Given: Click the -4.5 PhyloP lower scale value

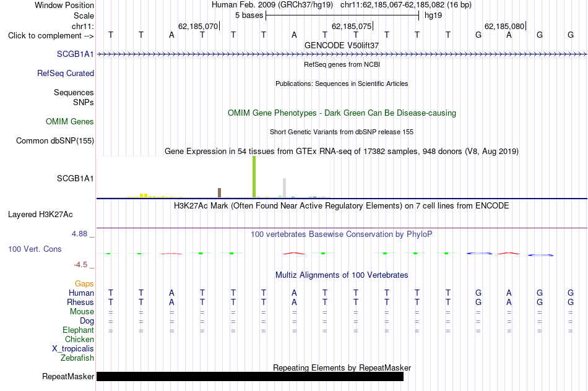Looking at the screenshot, I should point(80,265).
